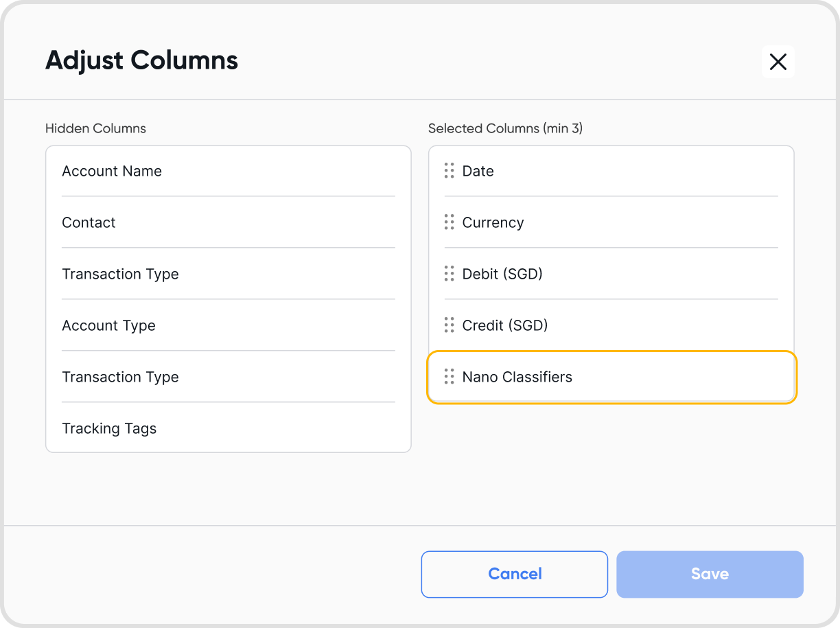This screenshot has height=628, width=840.
Task: Close the Adjust Columns dialog
Action: pos(778,62)
